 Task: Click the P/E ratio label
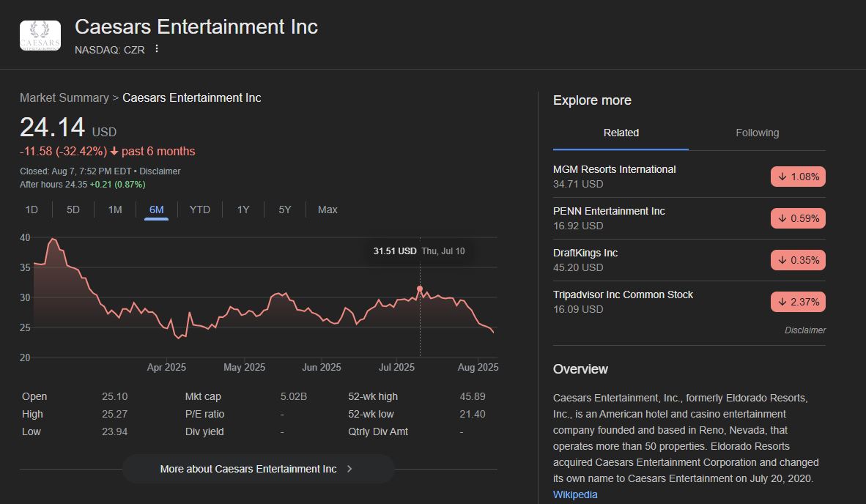205,414
